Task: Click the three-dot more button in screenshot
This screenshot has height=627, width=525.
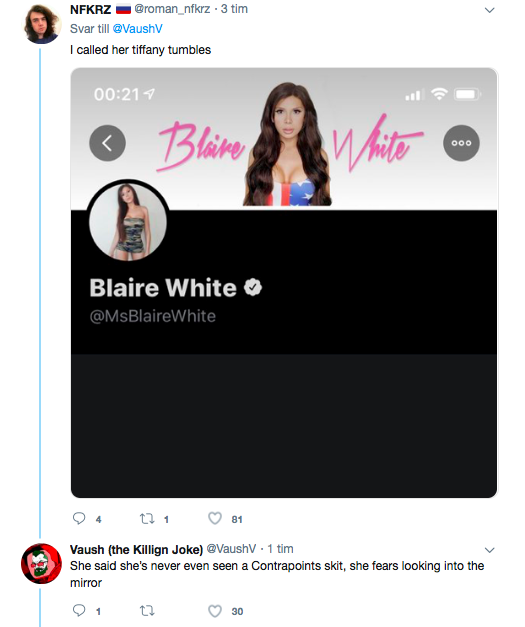Action: (x=461, y=143)
